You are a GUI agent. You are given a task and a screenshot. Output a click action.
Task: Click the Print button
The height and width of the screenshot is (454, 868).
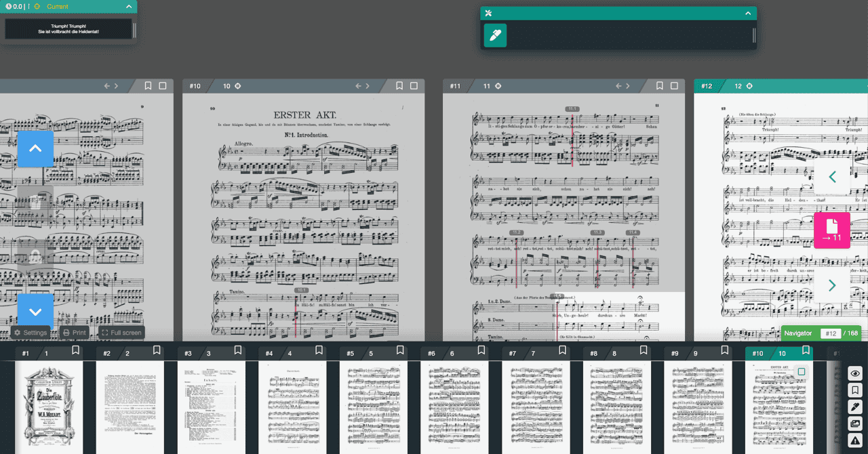[x=75, y=332]
